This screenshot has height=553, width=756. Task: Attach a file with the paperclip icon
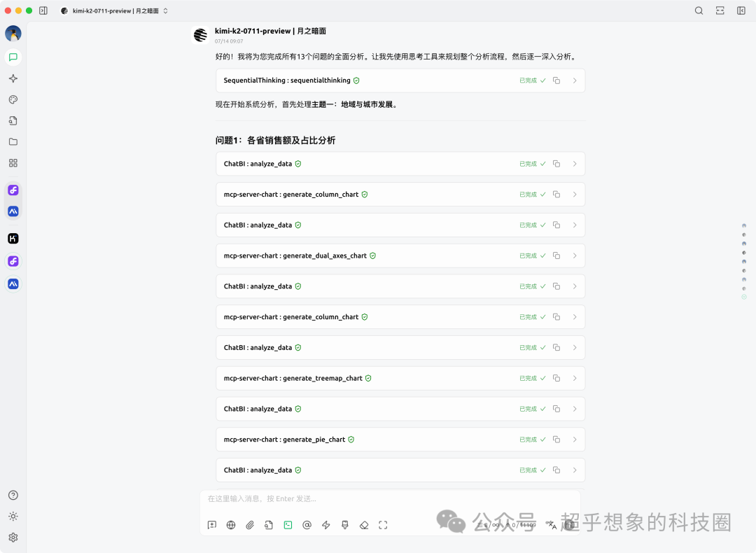(250, 525)
